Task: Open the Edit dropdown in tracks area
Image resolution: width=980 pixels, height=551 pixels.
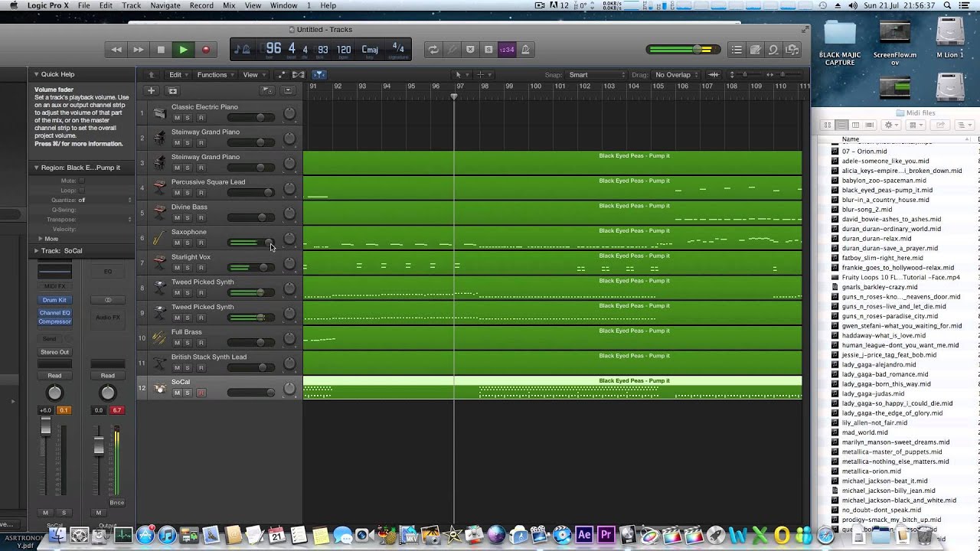Action: pos(178,74)
